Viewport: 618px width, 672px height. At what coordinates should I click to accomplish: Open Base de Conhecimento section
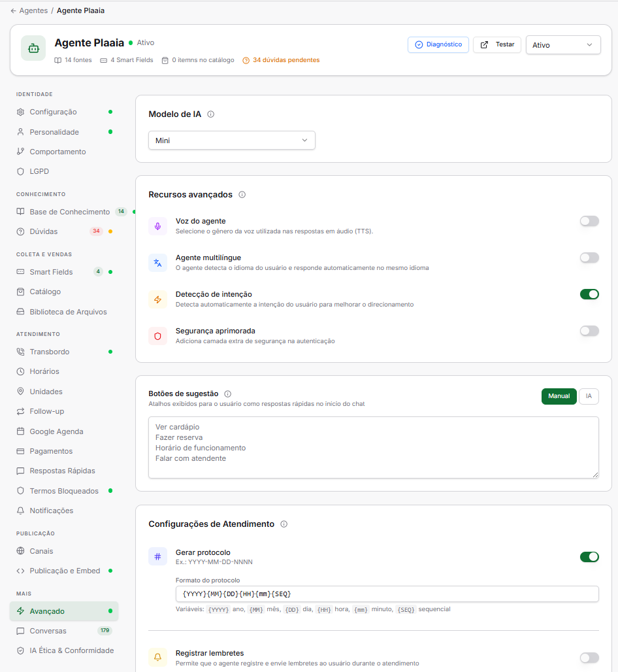[64, 212]
